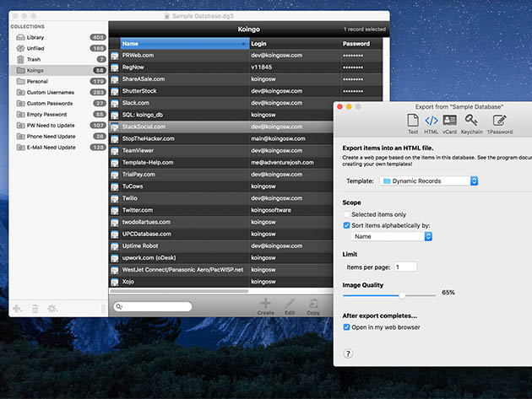Enable Selected items only checkbox
The width and height of the screenshot is (532, 399).
pyautogui.click(x=347, y=215)
